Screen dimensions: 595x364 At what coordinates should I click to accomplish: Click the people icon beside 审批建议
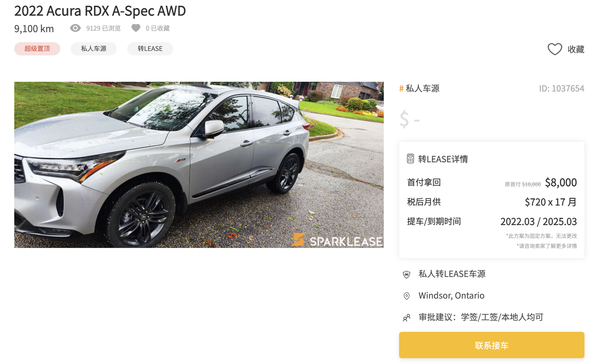(407, 318)
